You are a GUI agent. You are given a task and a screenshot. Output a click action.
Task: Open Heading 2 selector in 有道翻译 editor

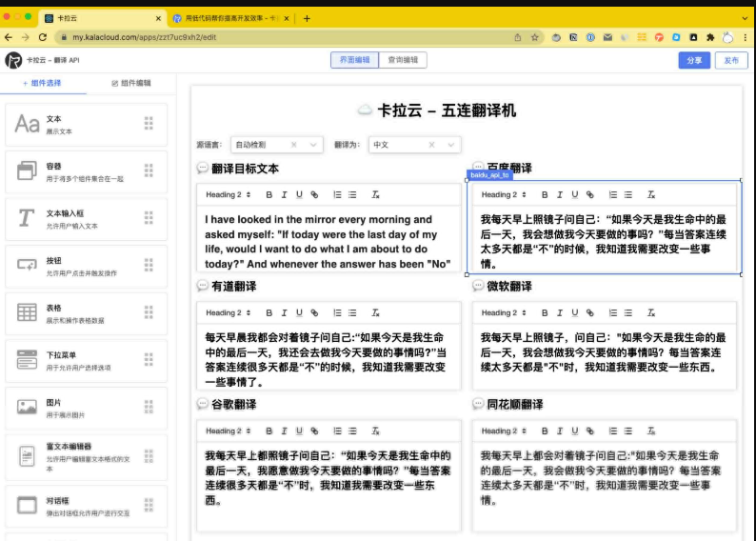pos(229,313)
